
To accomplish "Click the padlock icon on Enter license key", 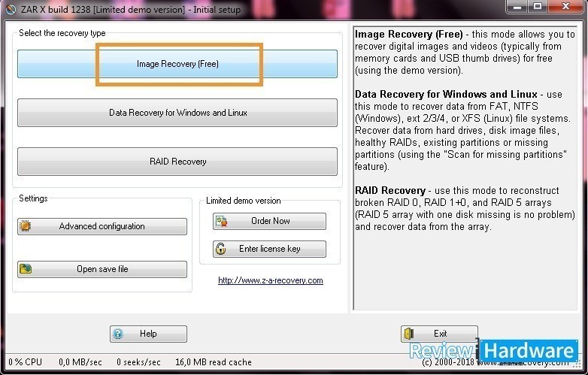I will [x=220, y=249].
